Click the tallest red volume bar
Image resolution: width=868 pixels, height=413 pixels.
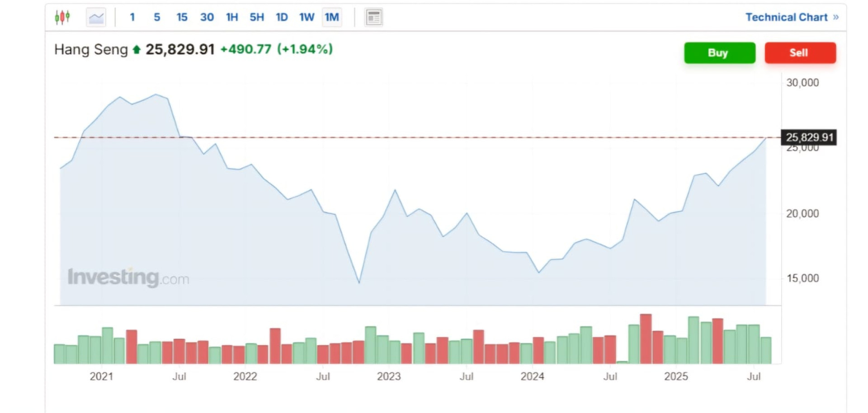pos(646,339)
